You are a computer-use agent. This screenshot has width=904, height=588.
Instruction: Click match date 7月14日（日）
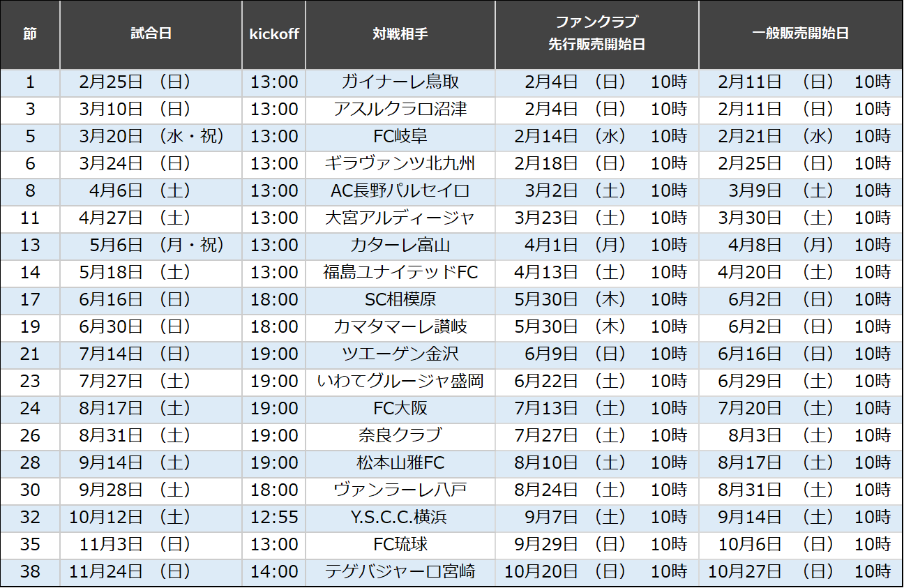click(135, 354)
